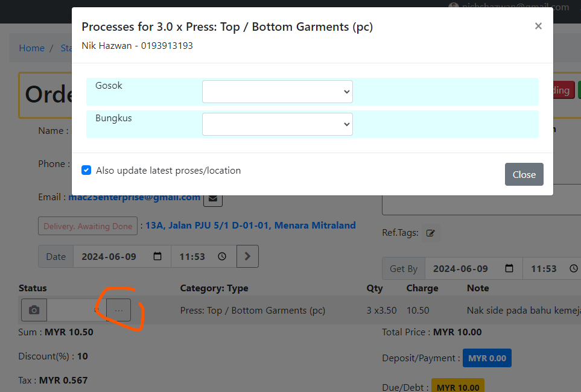Open the Menara Mitraland delivery address link

(x=249, y=225)
